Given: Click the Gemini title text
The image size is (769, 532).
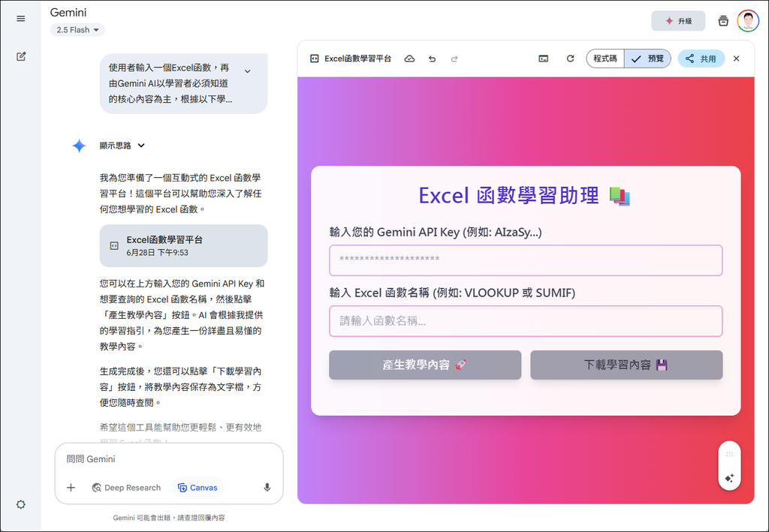Looking at the screenshot, I should click(68, 12).
